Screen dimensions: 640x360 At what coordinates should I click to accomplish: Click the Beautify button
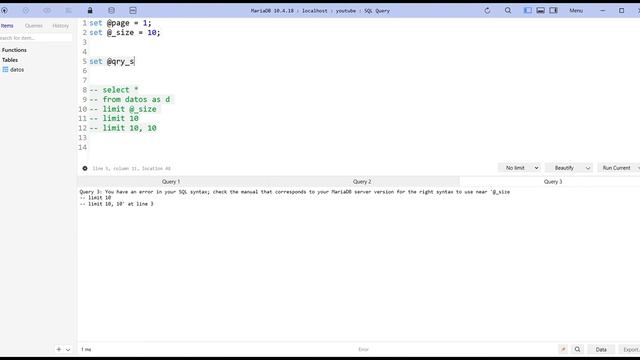click(x=564, y=168)
